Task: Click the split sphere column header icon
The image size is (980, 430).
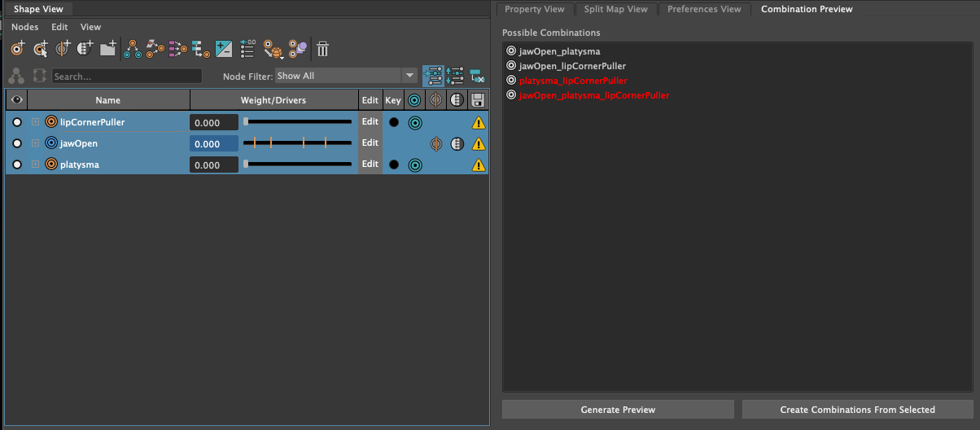Action: (457, 100)
